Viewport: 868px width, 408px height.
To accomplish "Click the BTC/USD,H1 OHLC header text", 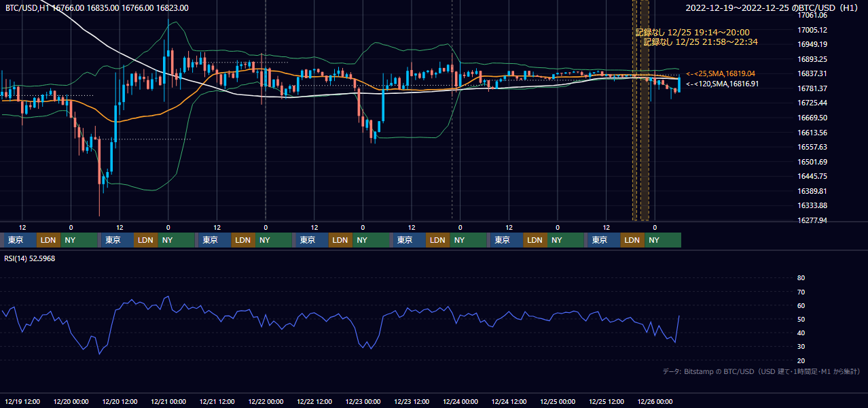I will click(x=97, y=8).
